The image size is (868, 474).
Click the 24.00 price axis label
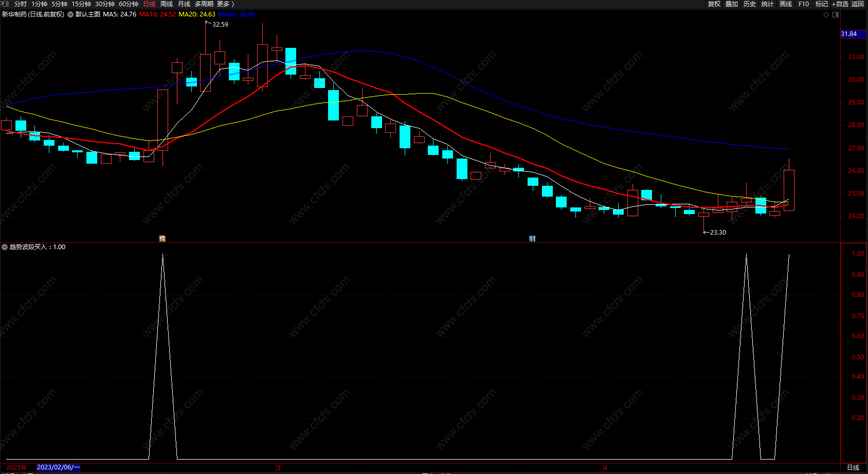coord(856,216)
